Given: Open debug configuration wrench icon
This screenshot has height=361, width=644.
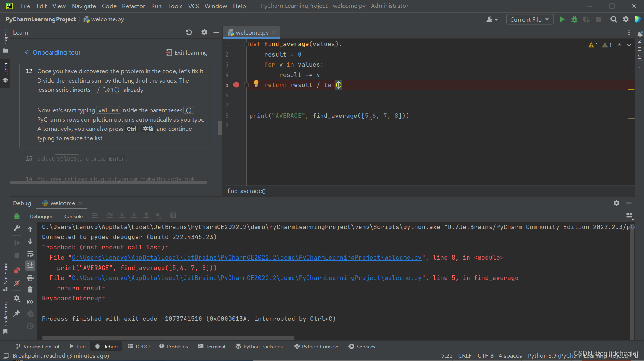Looking at the screenshot, I should point(17,228).
